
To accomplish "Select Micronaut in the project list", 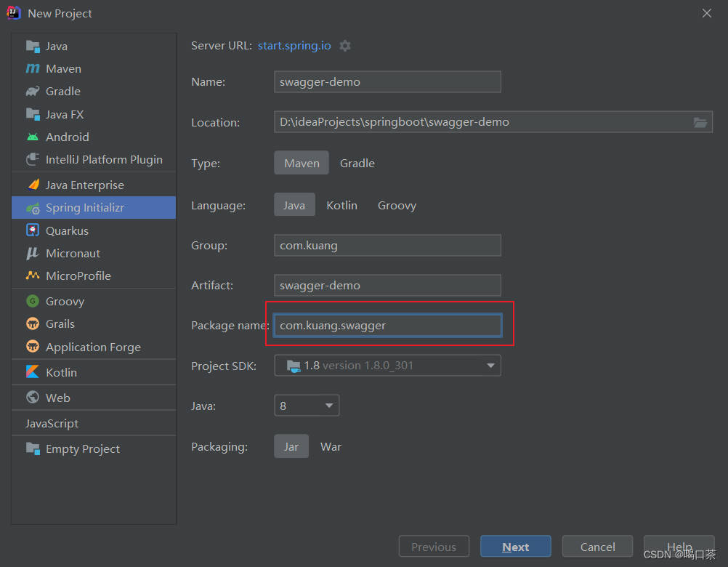I will (94, 253).
